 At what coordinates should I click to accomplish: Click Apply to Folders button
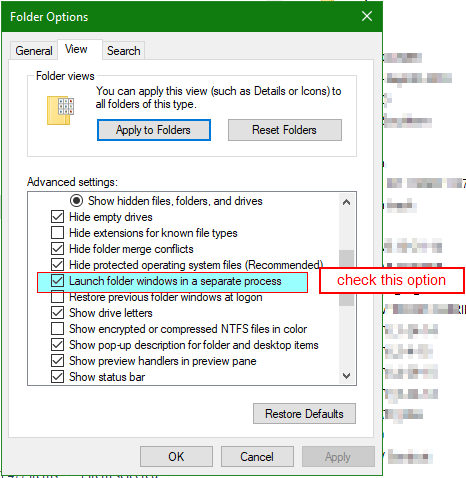tap(154, 130)
